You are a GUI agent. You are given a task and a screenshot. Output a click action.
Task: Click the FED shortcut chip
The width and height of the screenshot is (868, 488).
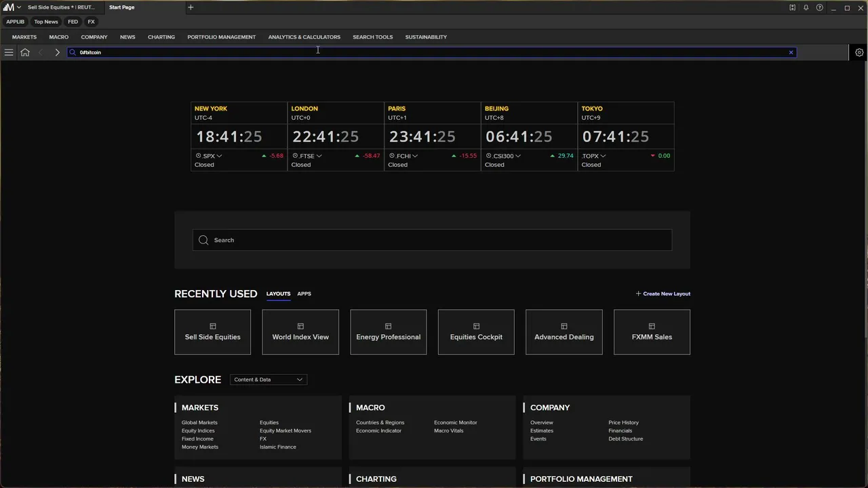click(73, 22)
